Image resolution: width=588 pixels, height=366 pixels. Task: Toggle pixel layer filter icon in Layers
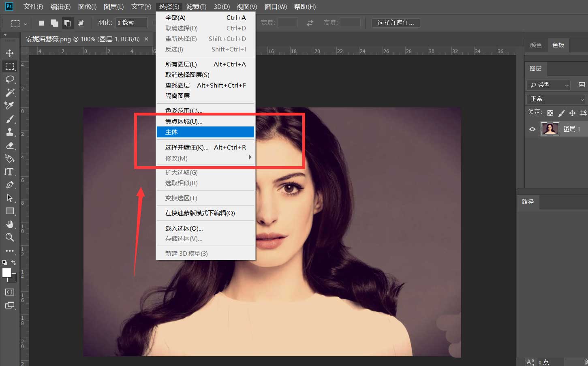582,85
